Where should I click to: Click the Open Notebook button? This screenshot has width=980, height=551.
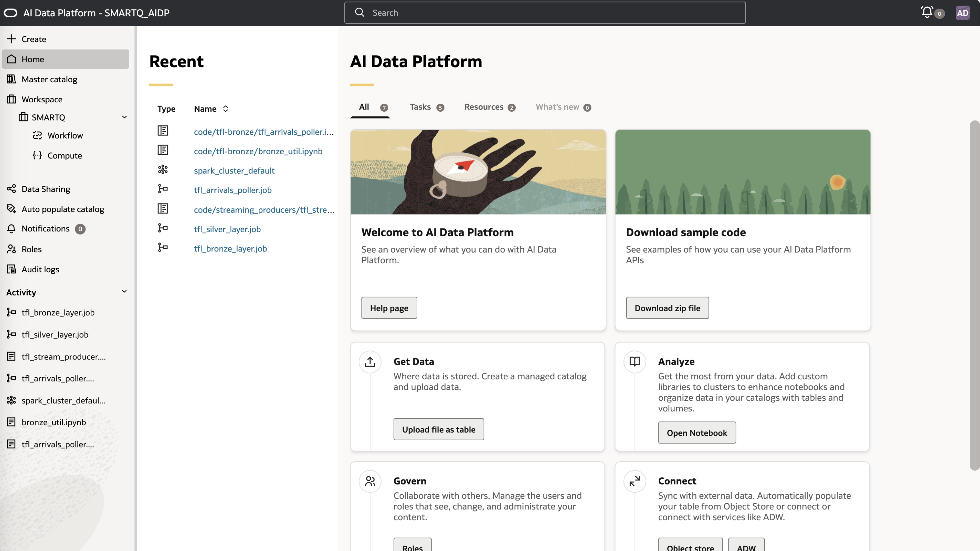point(697,433)
